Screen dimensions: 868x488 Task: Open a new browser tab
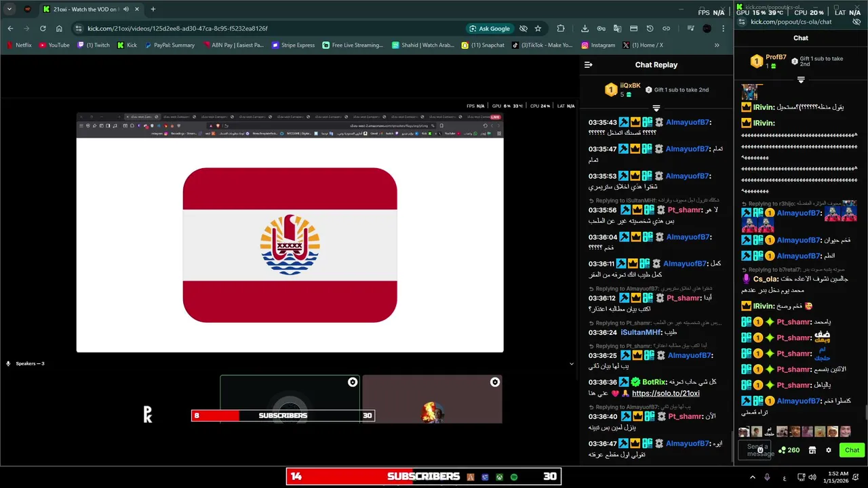point(153,9)
